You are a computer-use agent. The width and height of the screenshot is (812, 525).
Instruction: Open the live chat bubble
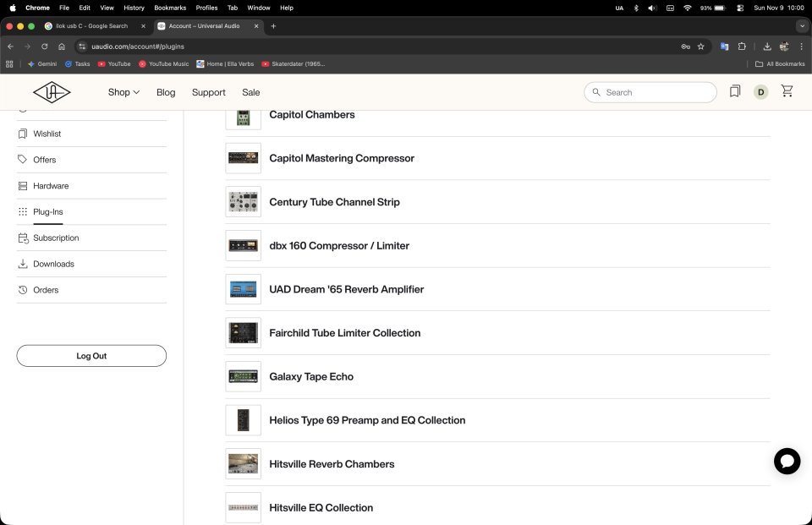tap(787, 461)
